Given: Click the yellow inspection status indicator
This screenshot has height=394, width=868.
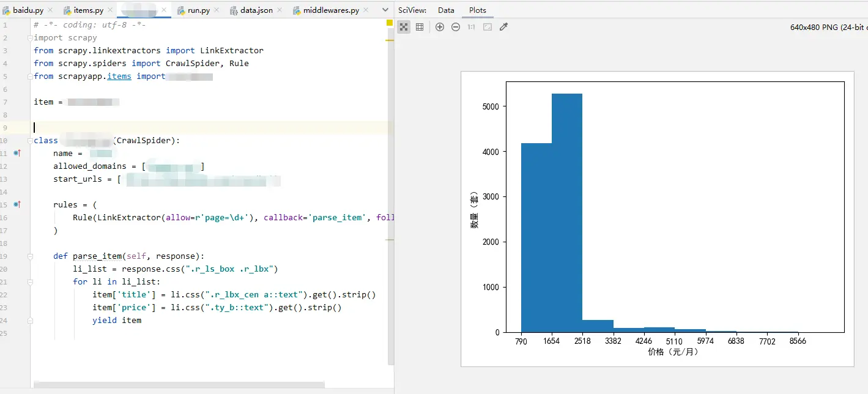Looking at the screenshot, I should click(390, 23).
